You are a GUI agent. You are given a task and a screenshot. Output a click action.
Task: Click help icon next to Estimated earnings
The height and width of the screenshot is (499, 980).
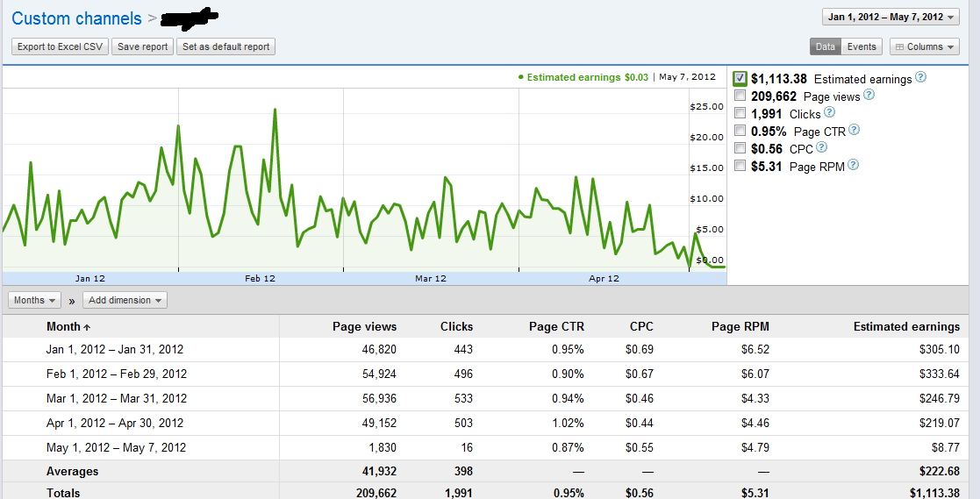point(920,77)
